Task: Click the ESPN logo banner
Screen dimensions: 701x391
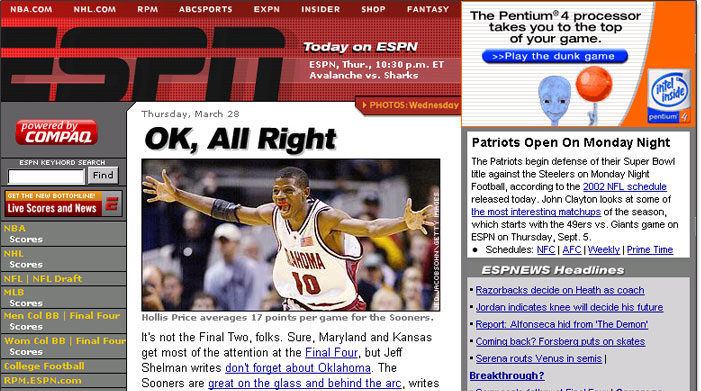Action: [x=143, y=63]
